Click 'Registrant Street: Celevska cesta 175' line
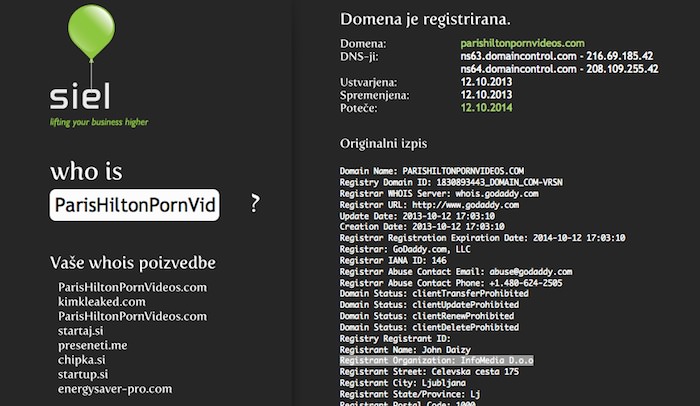The image size is (700, 406). (x=429, y=372)
